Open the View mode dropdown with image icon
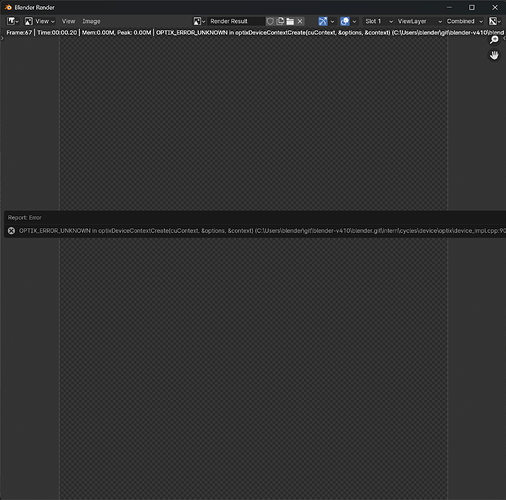This screenshot has height=500, width=506. pos(40,21)
